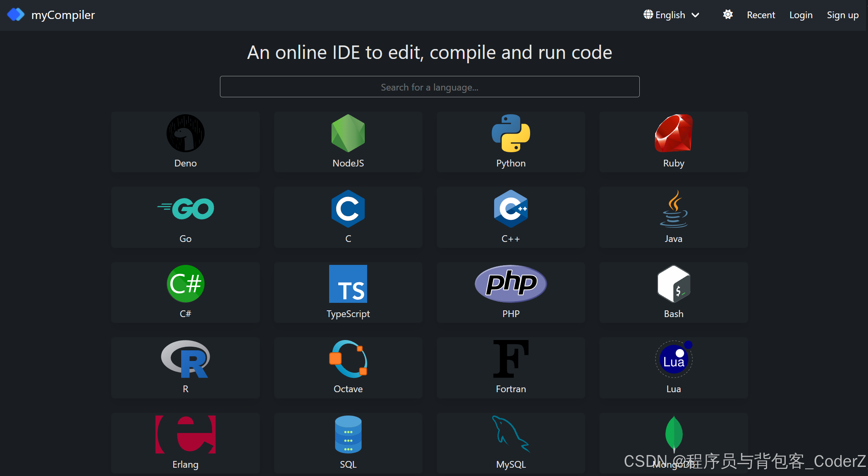This screenshot has height=476, width=868.
Task: Focus the Search for a language field
Action: (429, 87)
